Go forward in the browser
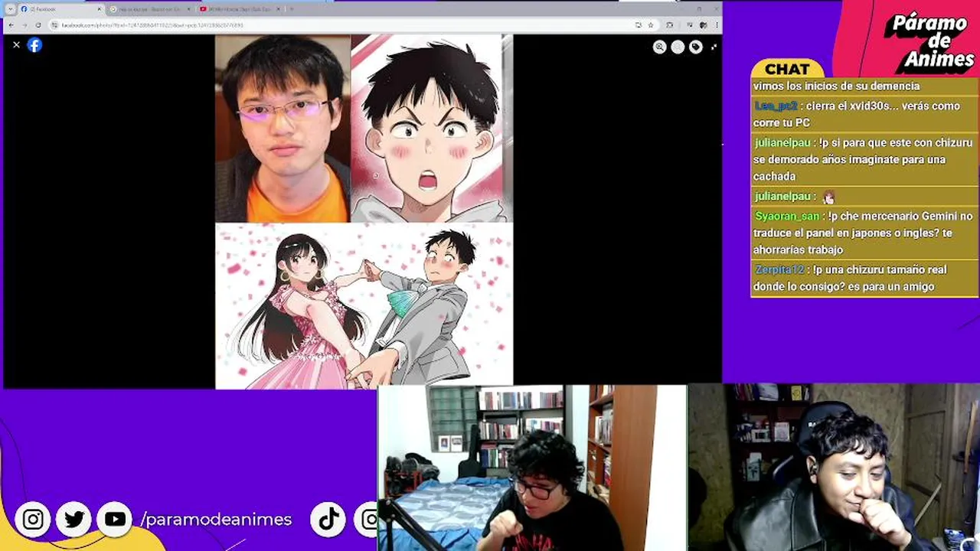The image size is (980, 551). 24,25
